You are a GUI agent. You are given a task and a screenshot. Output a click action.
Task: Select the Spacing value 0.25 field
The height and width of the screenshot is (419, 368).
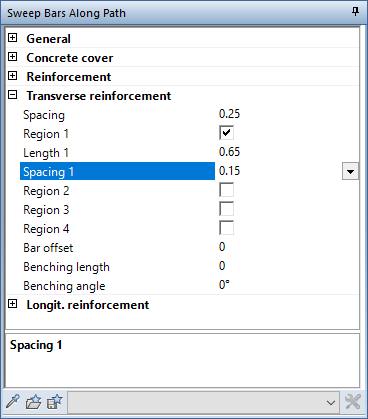[288, 114]
